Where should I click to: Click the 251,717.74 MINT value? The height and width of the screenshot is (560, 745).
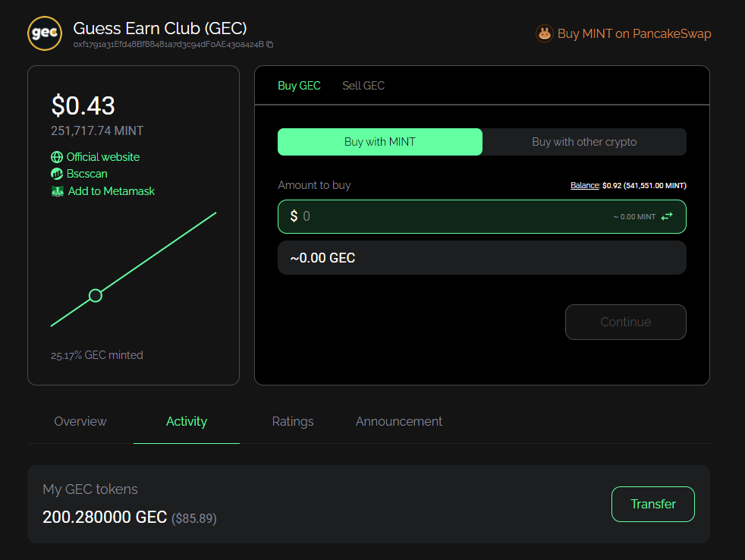pyautogui.click(x=97, y=131)
